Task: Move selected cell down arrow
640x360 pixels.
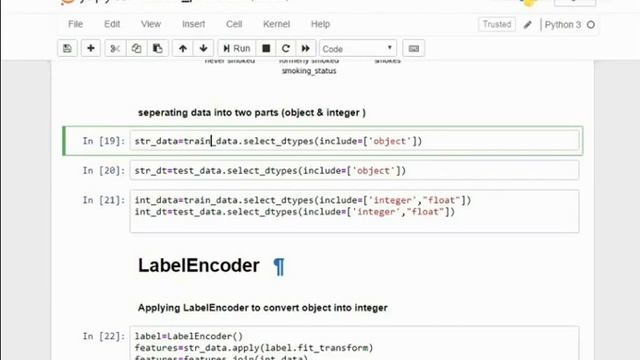Action: (203, 49)
